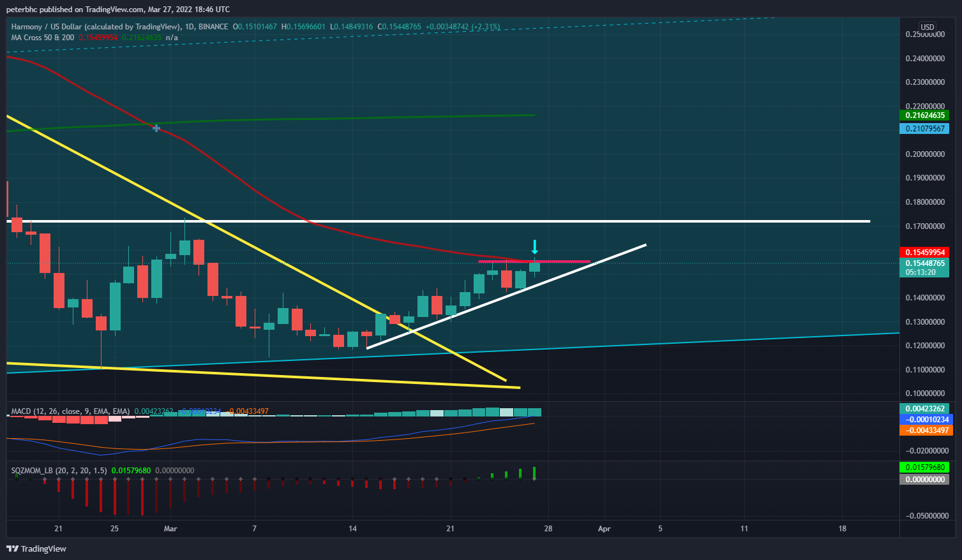Click the 0.01579680 value in SQZMOM legend

(x=131, y=471)
